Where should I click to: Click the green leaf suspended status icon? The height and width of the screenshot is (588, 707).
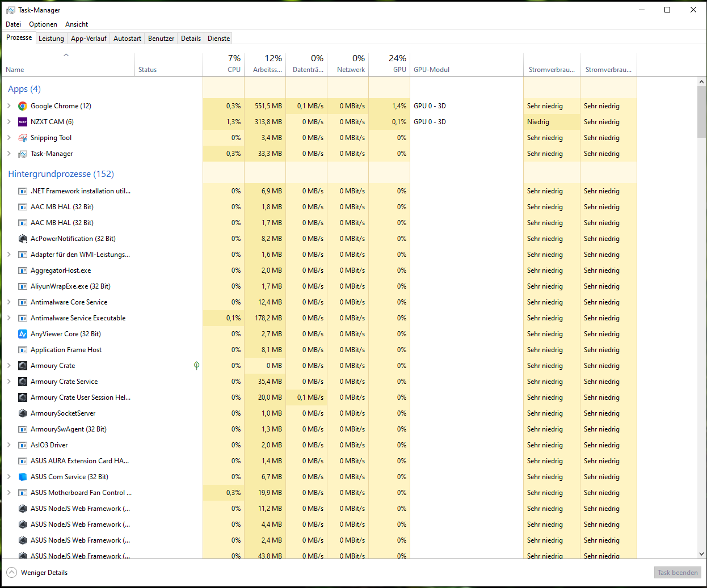[x=196, y=366]
